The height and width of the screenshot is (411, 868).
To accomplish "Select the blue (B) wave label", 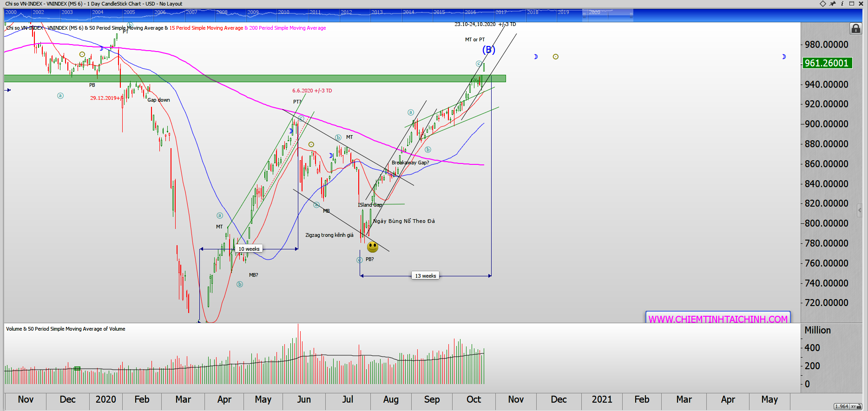I will (x=488, y=50).
